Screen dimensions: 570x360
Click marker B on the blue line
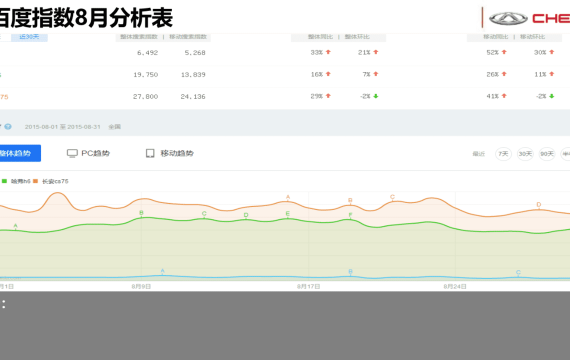pyautogui.click(x=350, y=272)
